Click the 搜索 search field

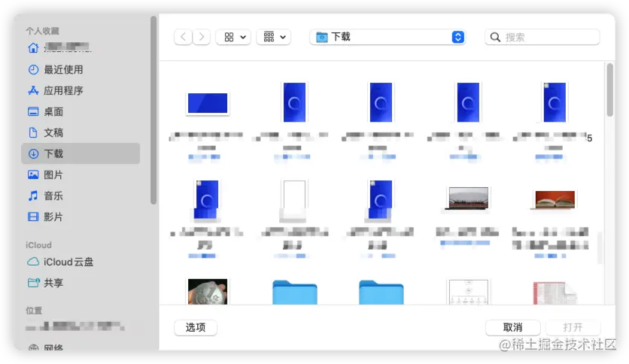[x=542, y=38]
